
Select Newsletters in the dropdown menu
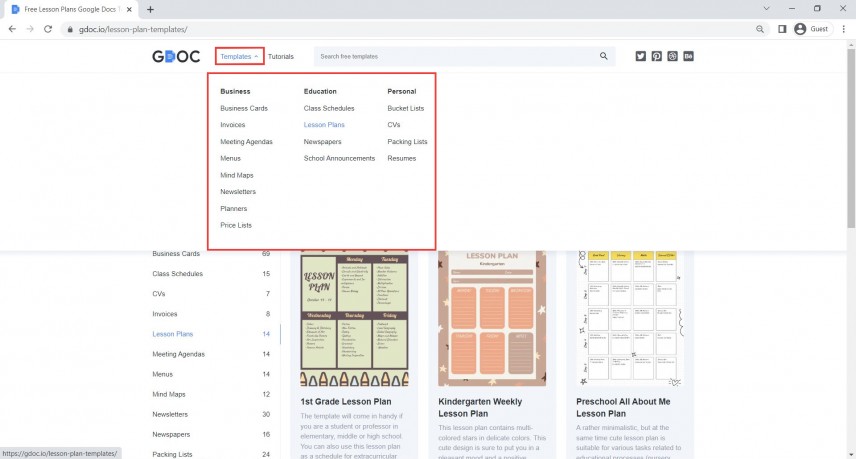[x=238, y=192]
